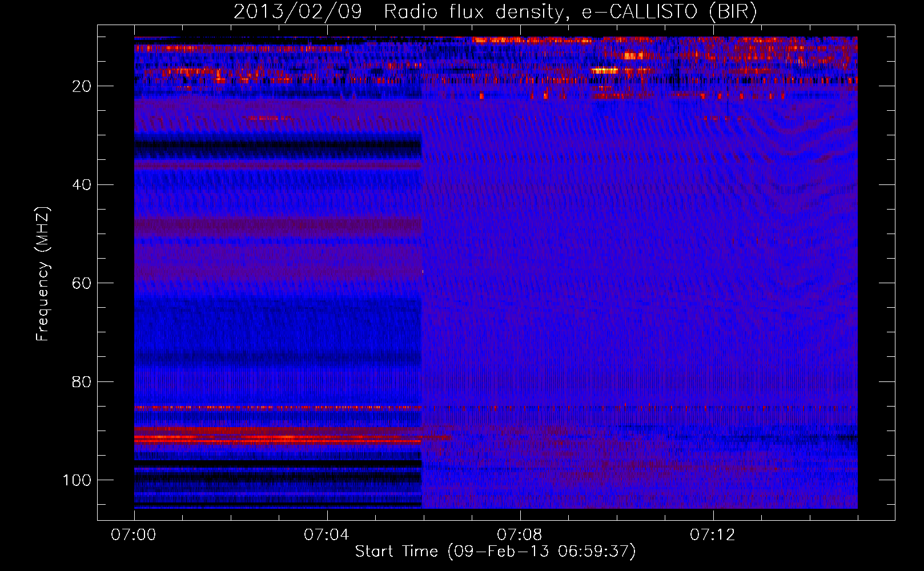Viewport: 924px width, 571px height.
Task: Click the '20' frequency tick label
Action: click(82, 86)
